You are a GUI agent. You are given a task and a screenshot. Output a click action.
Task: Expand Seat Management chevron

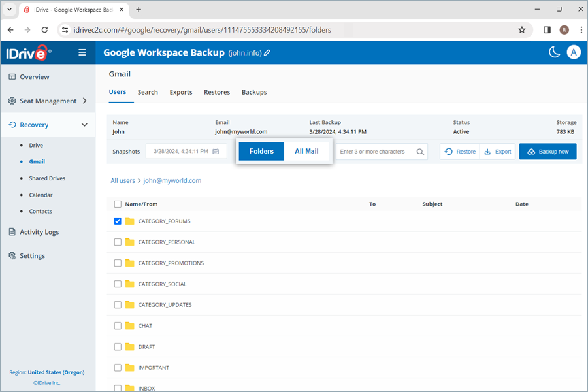tap(85, 101)
